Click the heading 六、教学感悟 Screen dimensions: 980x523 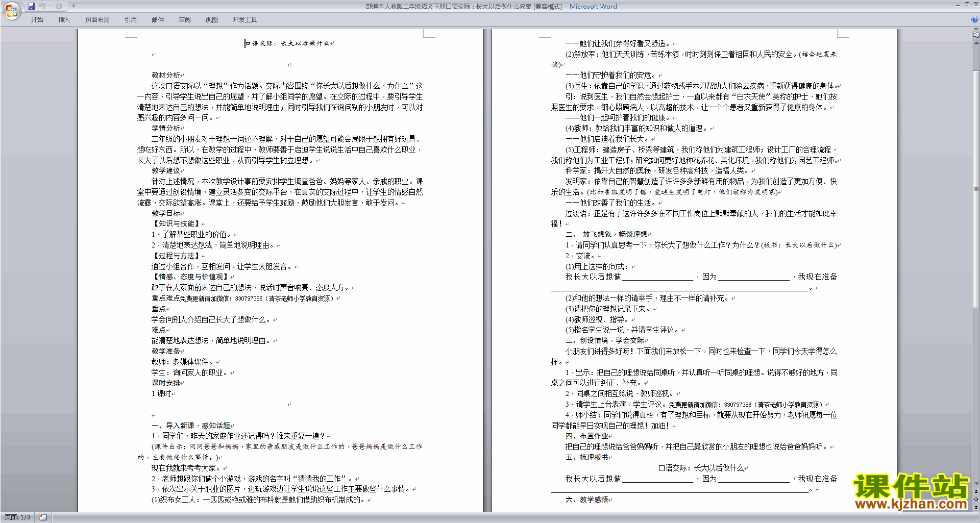(586, 500)
